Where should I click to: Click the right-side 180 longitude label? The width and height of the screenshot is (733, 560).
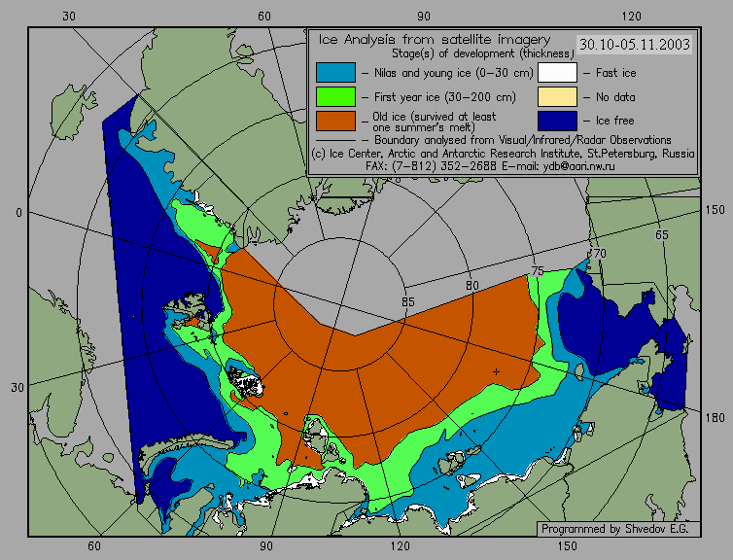coord(716,418)
